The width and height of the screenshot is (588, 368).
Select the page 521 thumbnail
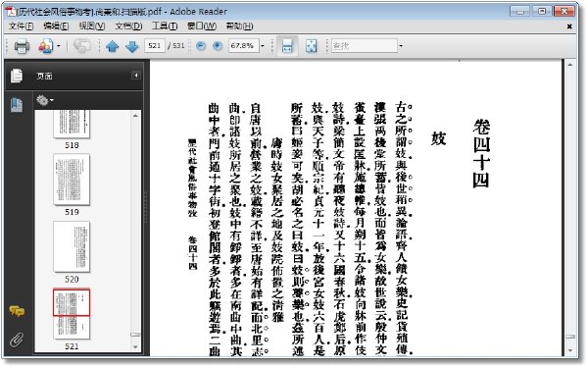[72, 314]
